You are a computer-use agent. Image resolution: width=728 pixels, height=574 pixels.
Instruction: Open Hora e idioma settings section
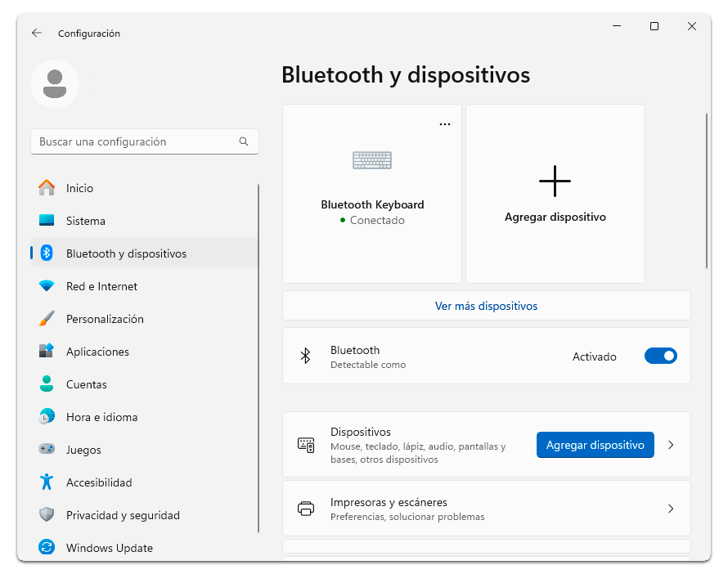101,417
